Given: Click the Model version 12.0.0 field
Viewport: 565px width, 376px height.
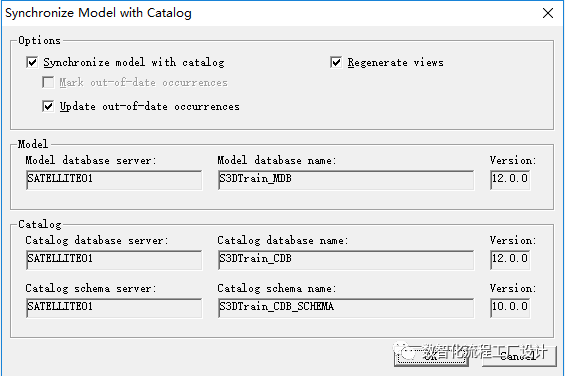Looking at the screenshot, I should [x=510, y=180].
